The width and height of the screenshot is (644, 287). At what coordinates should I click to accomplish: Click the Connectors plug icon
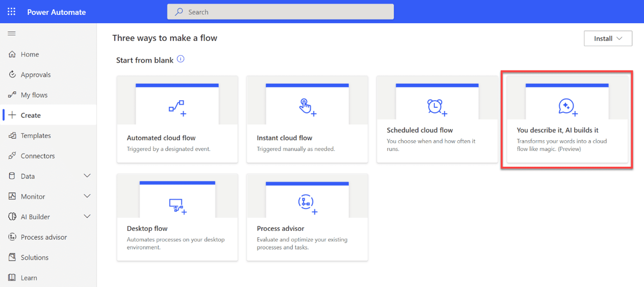pos(12,156)
